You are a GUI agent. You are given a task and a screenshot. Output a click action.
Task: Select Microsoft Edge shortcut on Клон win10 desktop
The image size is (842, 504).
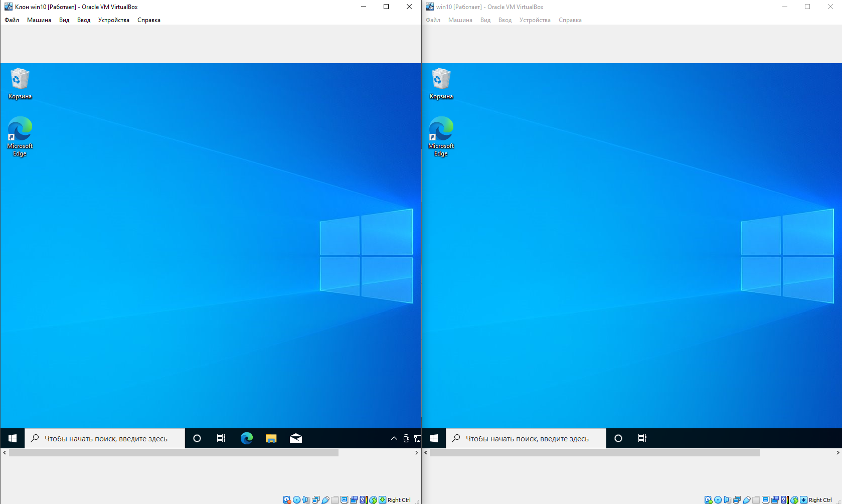(x=20, y=136)
